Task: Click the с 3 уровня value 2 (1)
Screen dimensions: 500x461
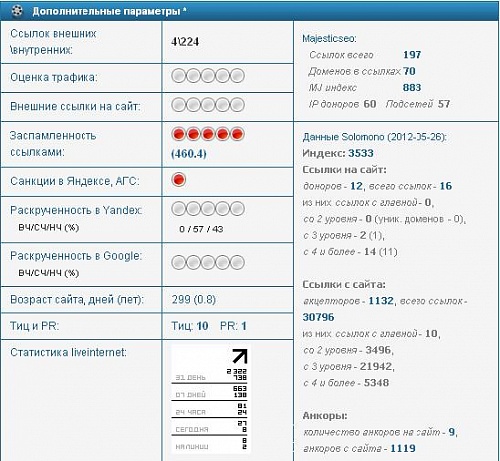Action: [x=372, y=235]
